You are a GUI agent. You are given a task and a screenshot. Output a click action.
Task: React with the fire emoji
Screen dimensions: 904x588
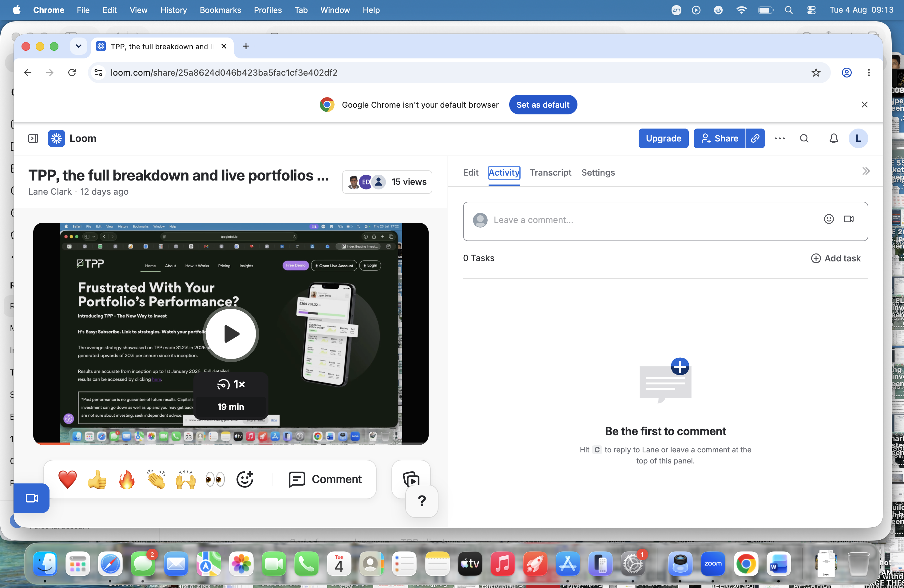(126, 479)
